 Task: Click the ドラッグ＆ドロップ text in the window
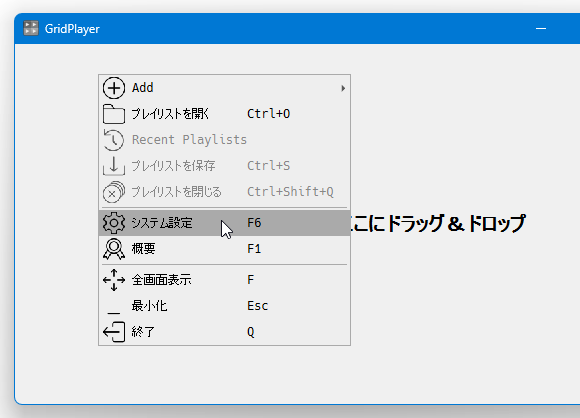[x=456, y=223]
